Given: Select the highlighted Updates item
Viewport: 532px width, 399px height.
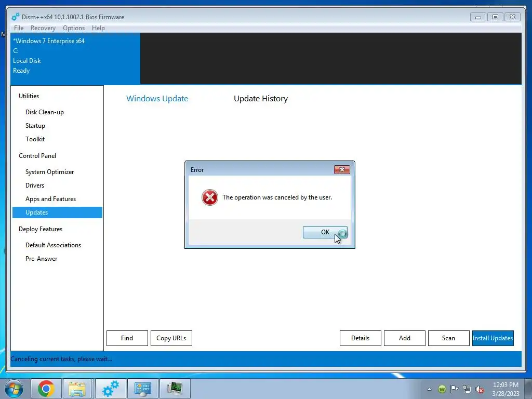Looking at the screenshot, I should coord(57,212).
